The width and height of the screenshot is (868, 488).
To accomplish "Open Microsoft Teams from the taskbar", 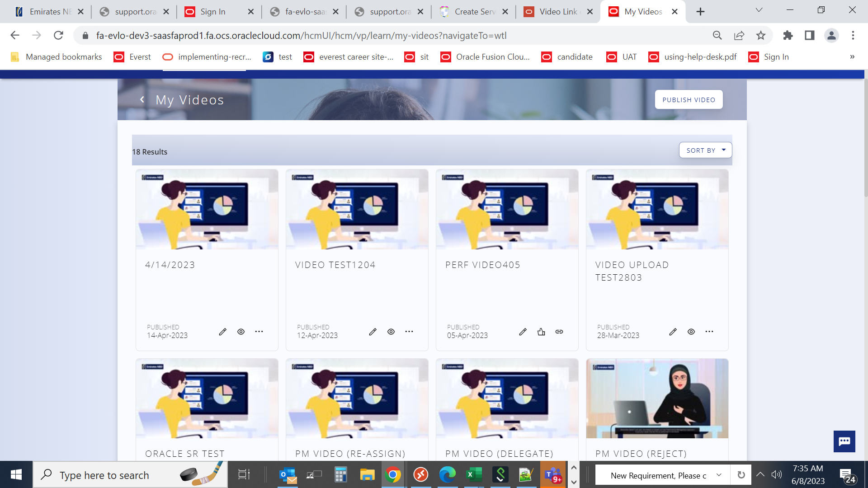I will point(552,474).
